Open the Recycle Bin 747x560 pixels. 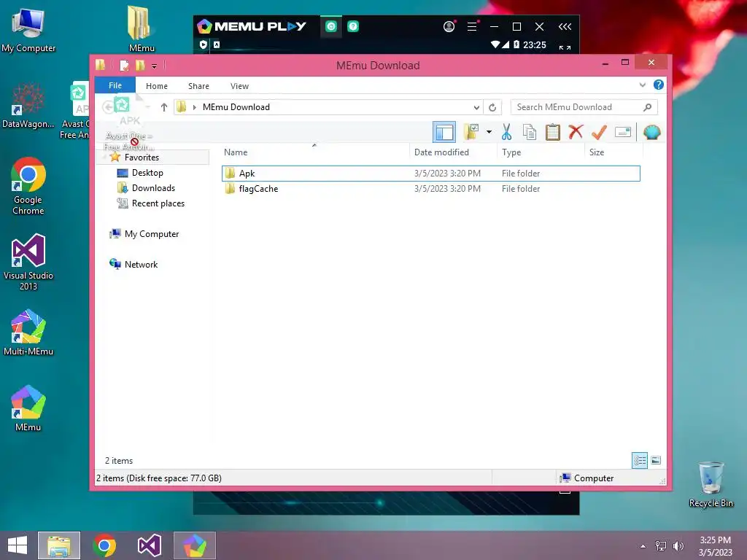coord(711,484)
